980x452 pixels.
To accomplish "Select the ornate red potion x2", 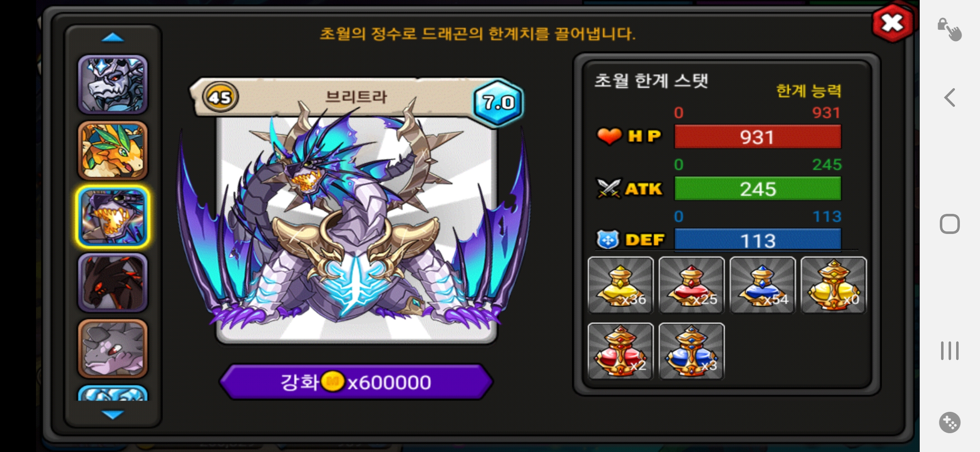I will pos(620,351).
